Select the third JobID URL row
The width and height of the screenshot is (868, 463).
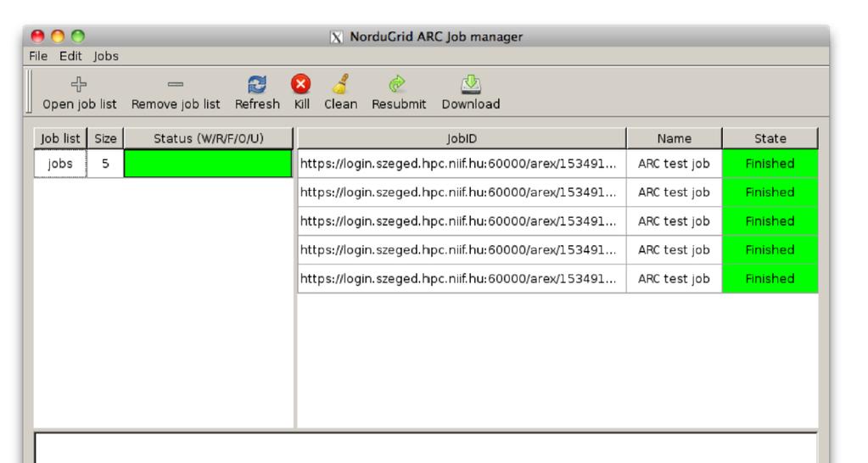click(x=462, y=221)
